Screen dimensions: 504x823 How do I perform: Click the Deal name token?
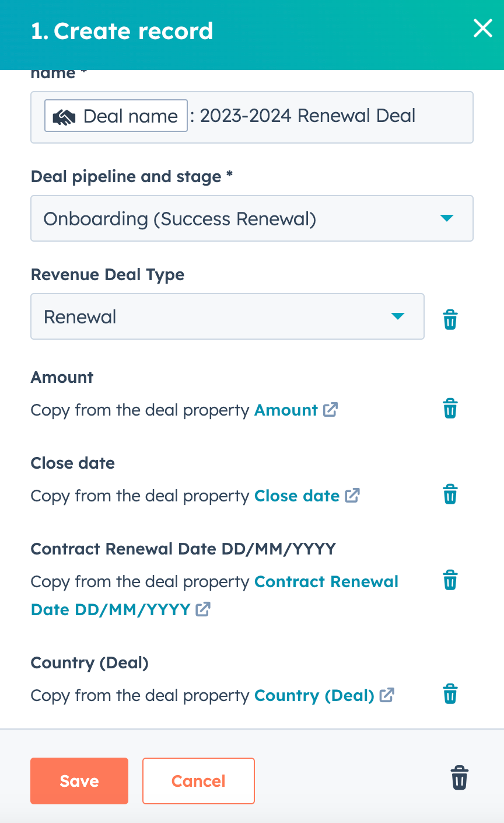pos(116,116)
